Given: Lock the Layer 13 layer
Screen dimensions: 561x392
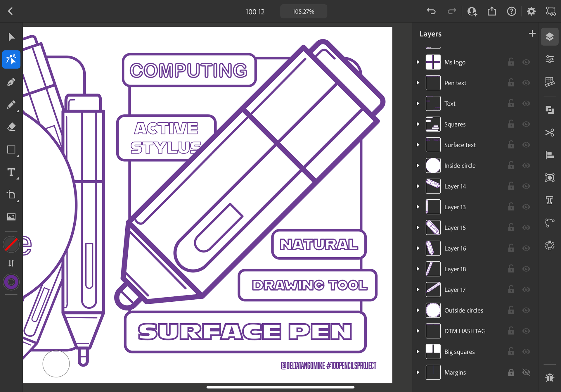Looking at the screenshot, I should pos(511,207).
